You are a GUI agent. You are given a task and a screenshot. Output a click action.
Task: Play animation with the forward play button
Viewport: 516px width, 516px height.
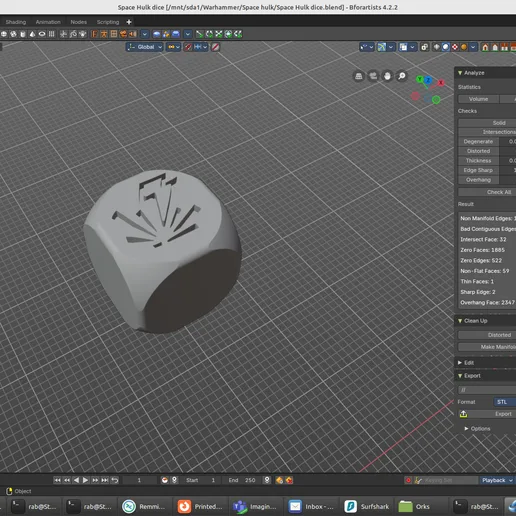pyautogui.click(x=85, y=480)
